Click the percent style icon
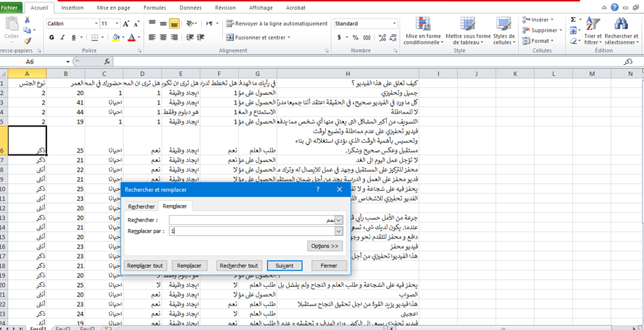 357,38
